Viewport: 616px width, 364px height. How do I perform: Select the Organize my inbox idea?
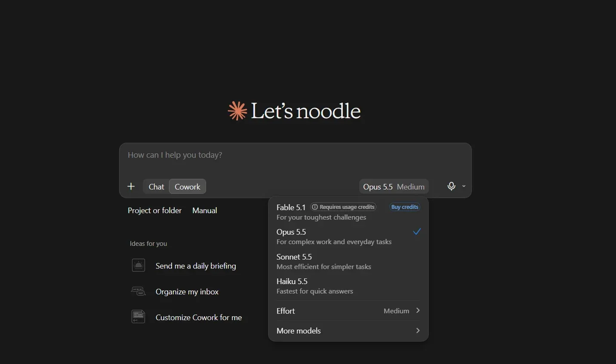click(186, 291)
